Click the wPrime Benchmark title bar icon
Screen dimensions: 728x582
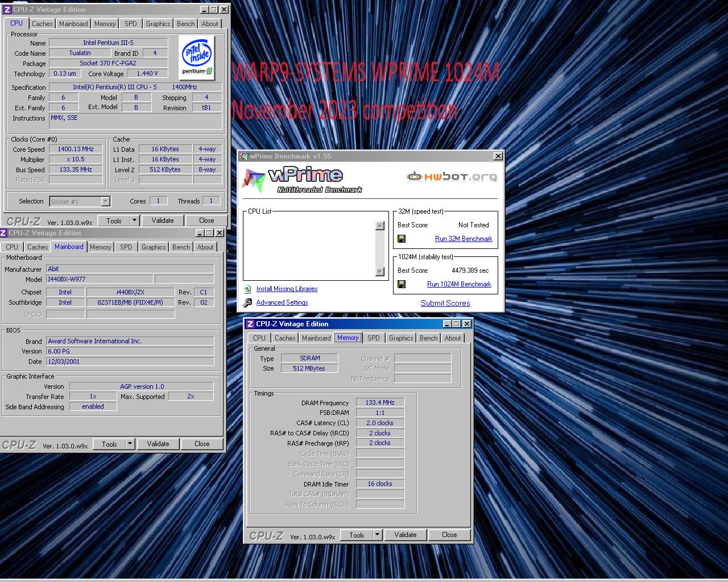click(x=245, y=156)
